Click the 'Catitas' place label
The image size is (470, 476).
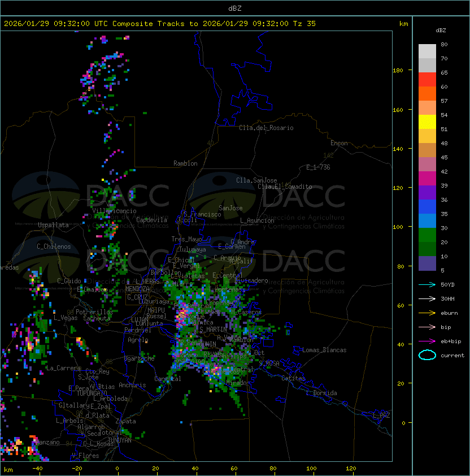293,378
